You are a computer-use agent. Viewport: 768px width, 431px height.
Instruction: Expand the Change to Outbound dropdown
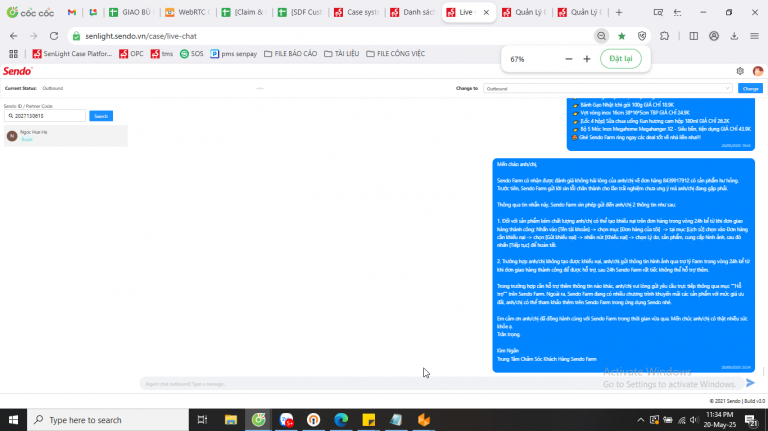tap(607, 89)
